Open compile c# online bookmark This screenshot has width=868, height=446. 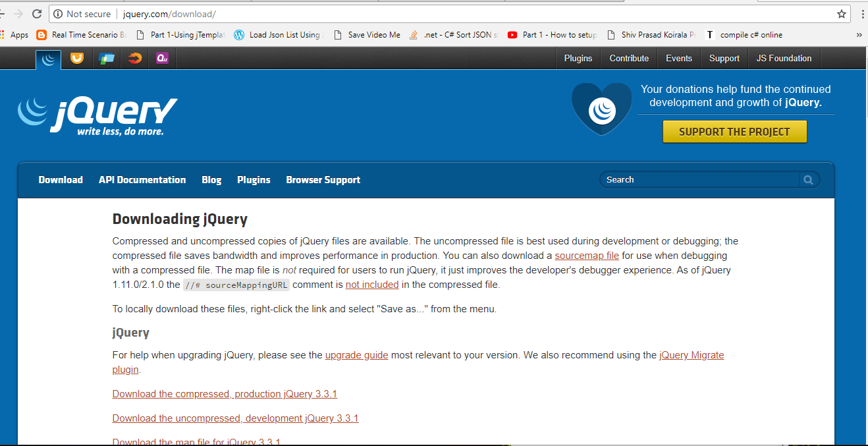tap(744, 35)
